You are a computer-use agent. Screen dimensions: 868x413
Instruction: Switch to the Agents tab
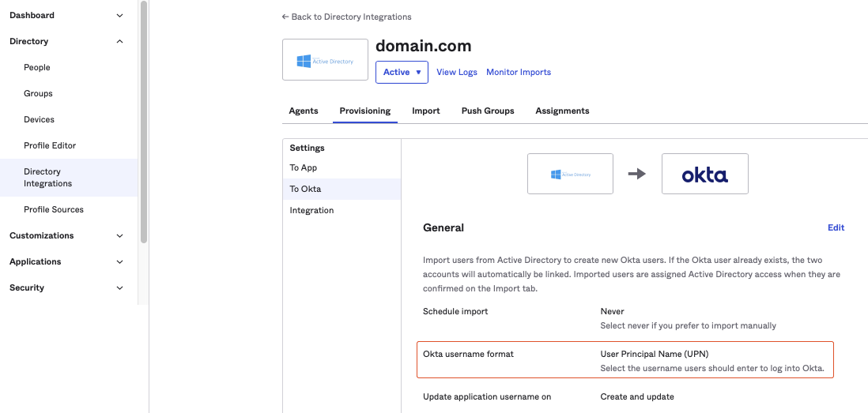point(304,111)
